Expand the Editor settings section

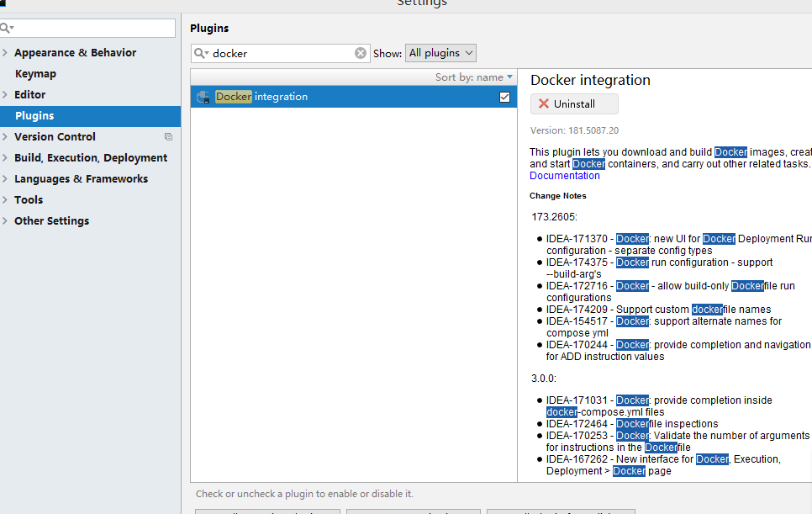(5, 94)
